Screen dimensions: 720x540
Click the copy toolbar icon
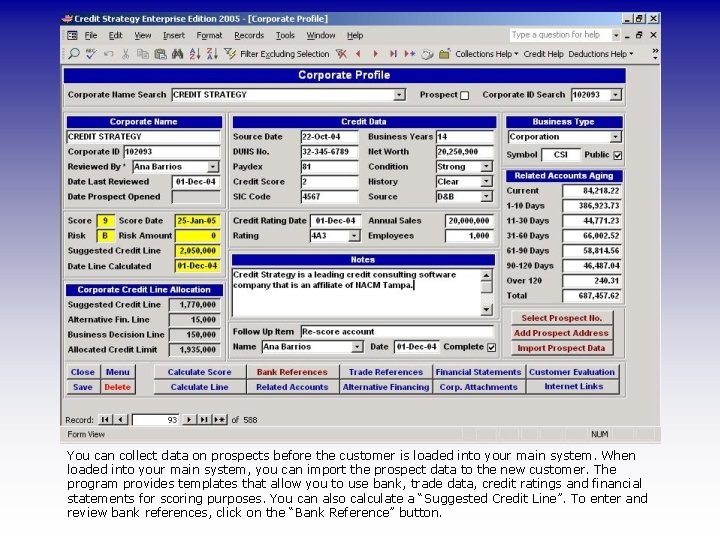[x=143, y=54]
